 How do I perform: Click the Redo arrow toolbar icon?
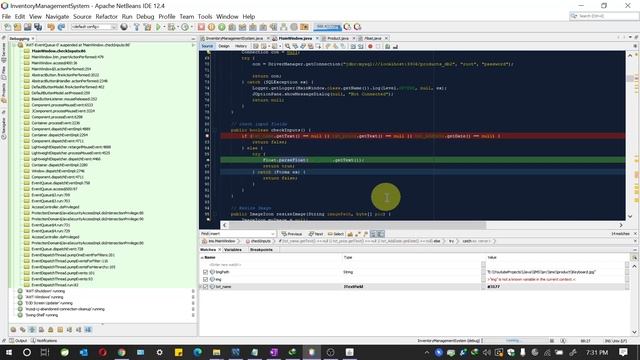(x=61, y=27)
